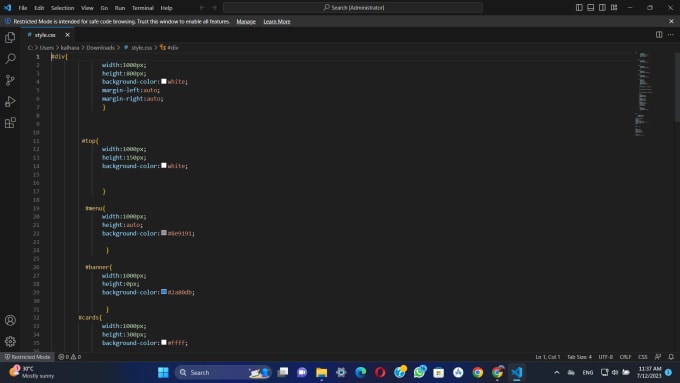This screenshot has height=383, width=680.
Task: Open the #2a80db color swatch
Action: pos(164,292)
